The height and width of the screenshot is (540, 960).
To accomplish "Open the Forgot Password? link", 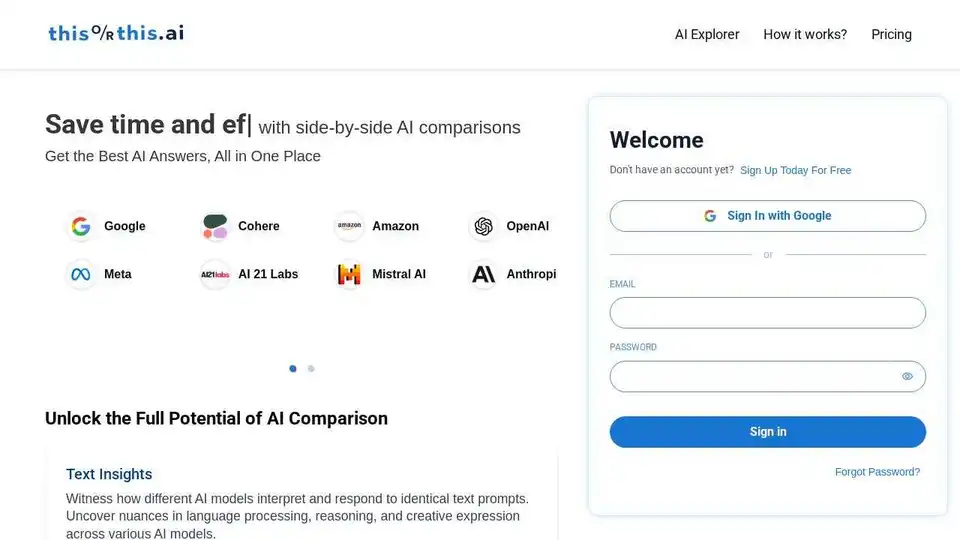I will point(877,472).
